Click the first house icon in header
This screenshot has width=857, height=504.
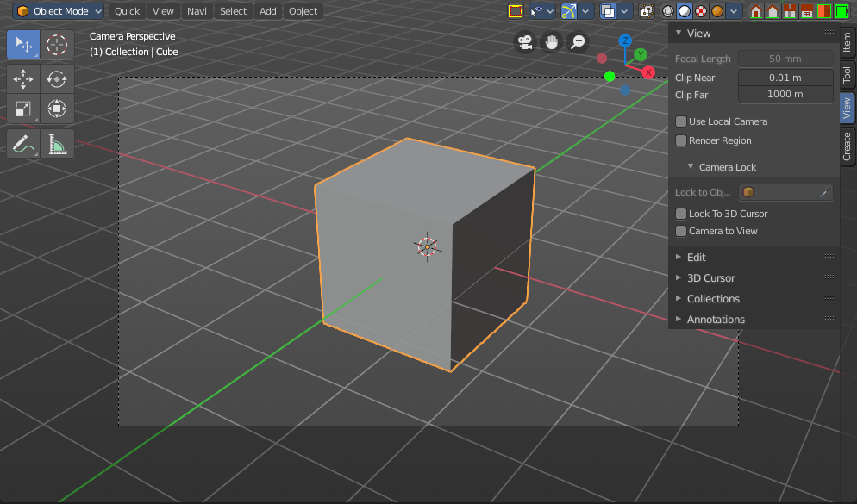tap(756, 11)
